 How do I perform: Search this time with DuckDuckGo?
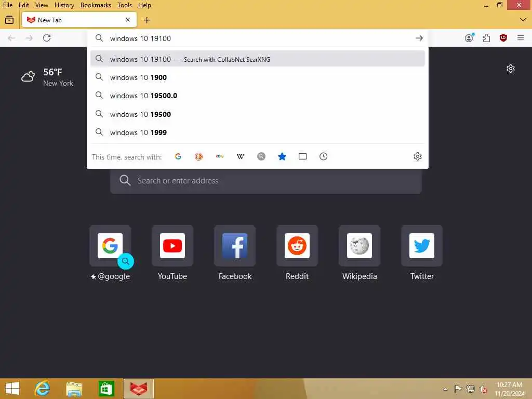(x=199, y=156)
